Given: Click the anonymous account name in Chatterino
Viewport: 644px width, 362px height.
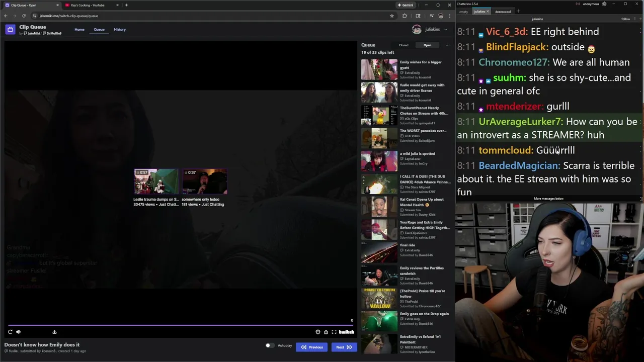Looking at the screenshot, I should 591,4.
